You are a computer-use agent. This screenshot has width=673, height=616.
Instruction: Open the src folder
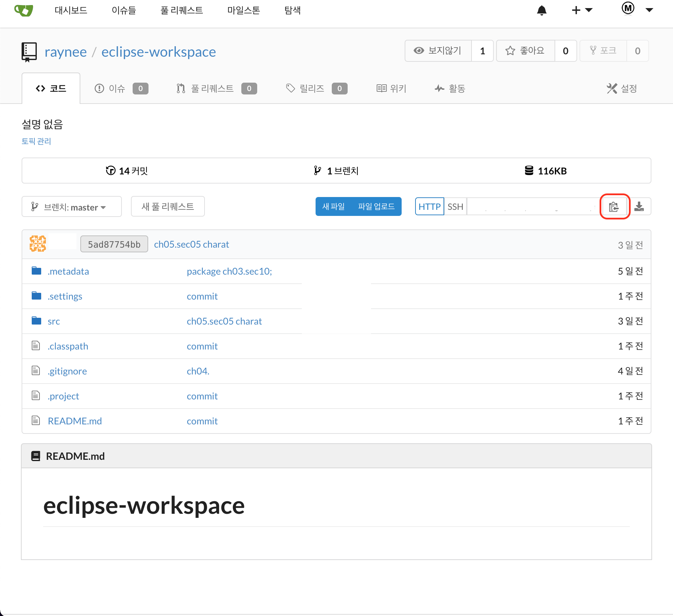coord(54,321)
